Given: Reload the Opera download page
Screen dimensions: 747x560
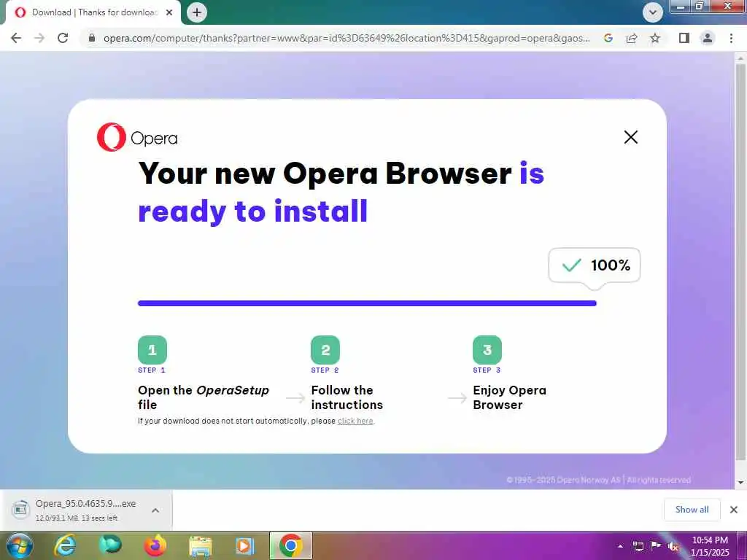Looking at the screenshot, I should (63, 38).
